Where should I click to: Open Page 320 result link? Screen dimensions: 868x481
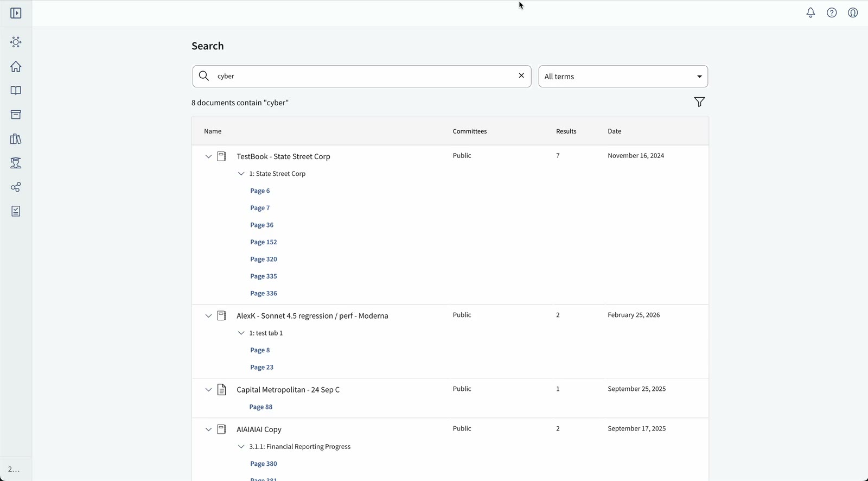(x=264, y=259)
